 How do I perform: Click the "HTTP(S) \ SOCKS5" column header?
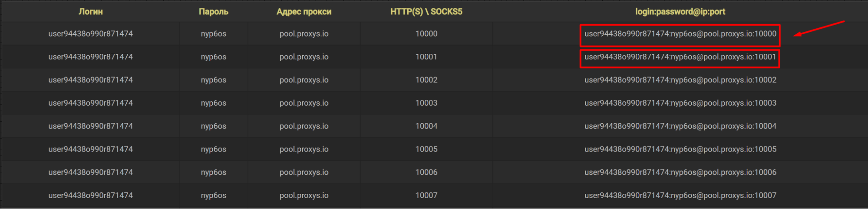(426, 12)
